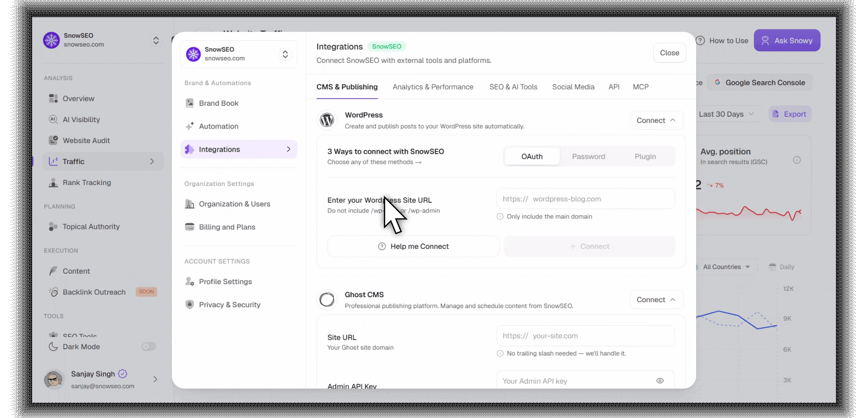Click the Topical Authority icon

click(x=53, y=227)
